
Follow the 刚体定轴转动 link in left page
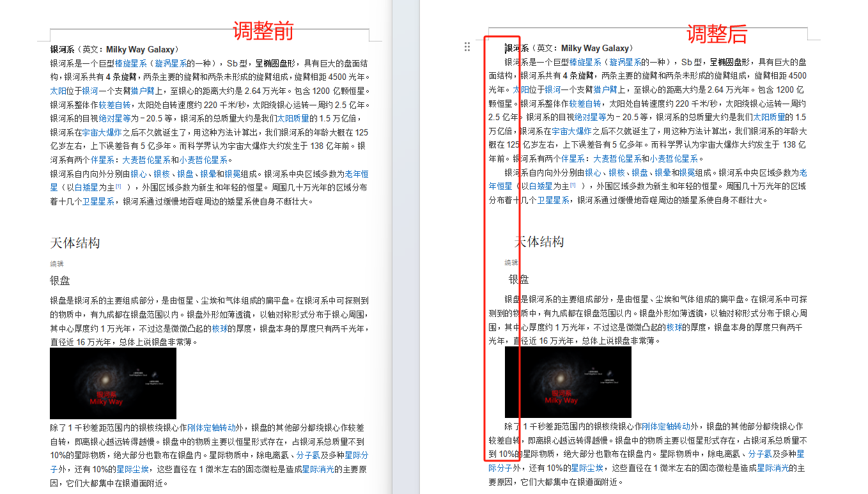point(211,428)
